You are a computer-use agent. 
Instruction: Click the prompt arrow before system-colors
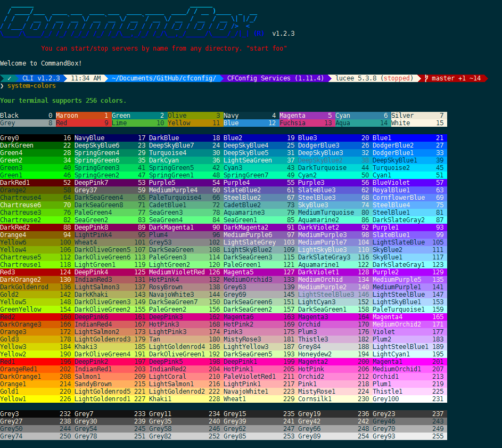coord(4,85)
